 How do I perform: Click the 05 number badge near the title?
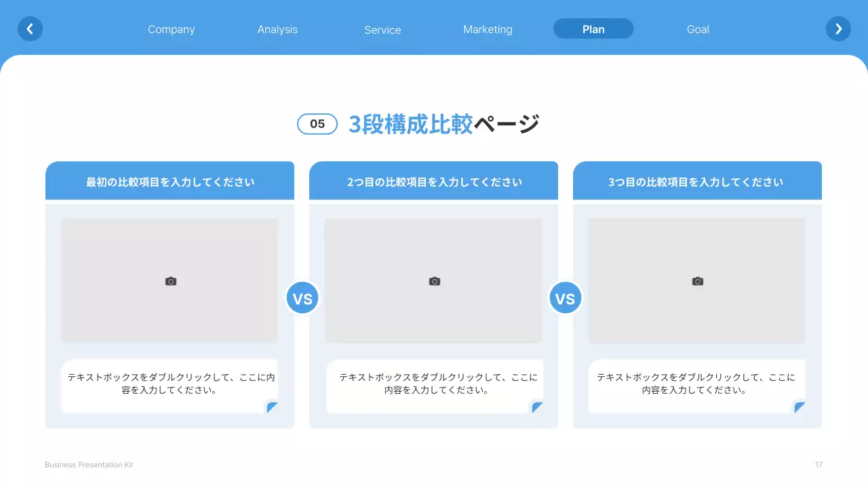pos(317,124)
